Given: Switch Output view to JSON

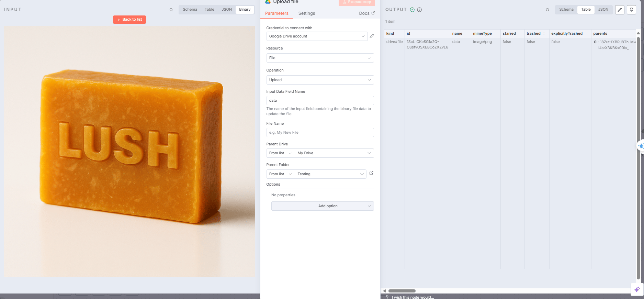Looking at the screenshot, I should (x=603, y=10).
